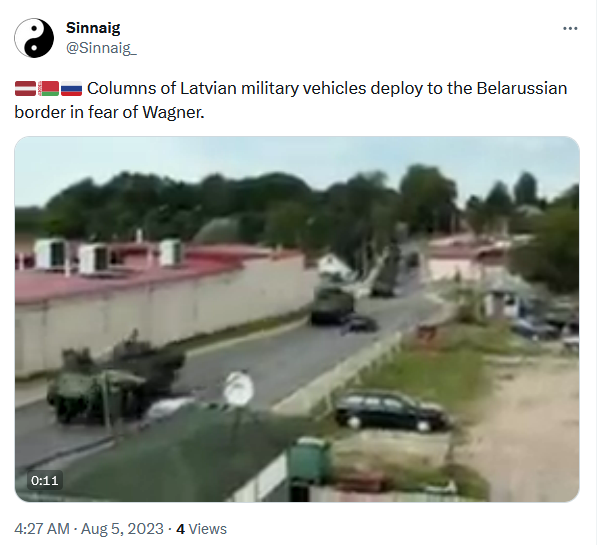View the 4 Views count
This screenshot has width=599, height=545.
click(201, 529)
